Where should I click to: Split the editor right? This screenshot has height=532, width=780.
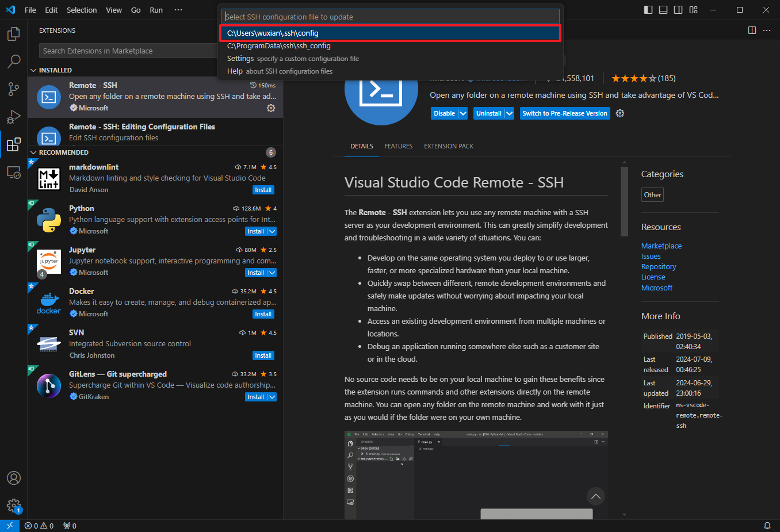point(752,30)
